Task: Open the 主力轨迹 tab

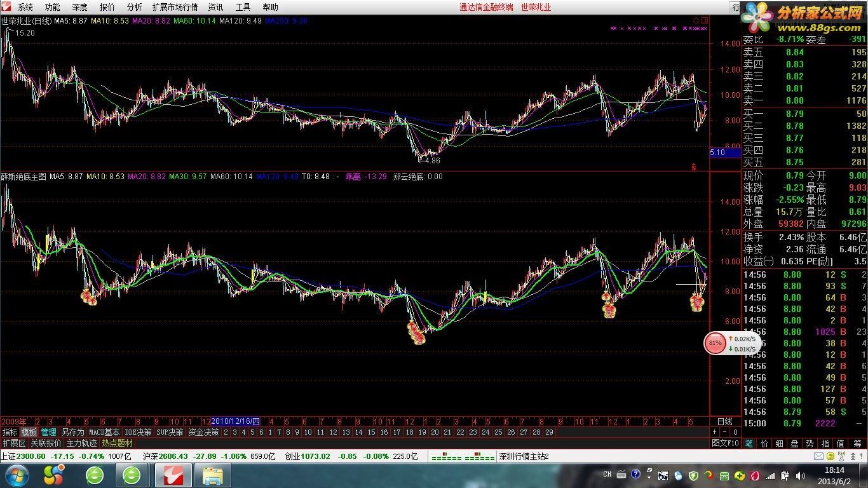Action: [82, 443]
